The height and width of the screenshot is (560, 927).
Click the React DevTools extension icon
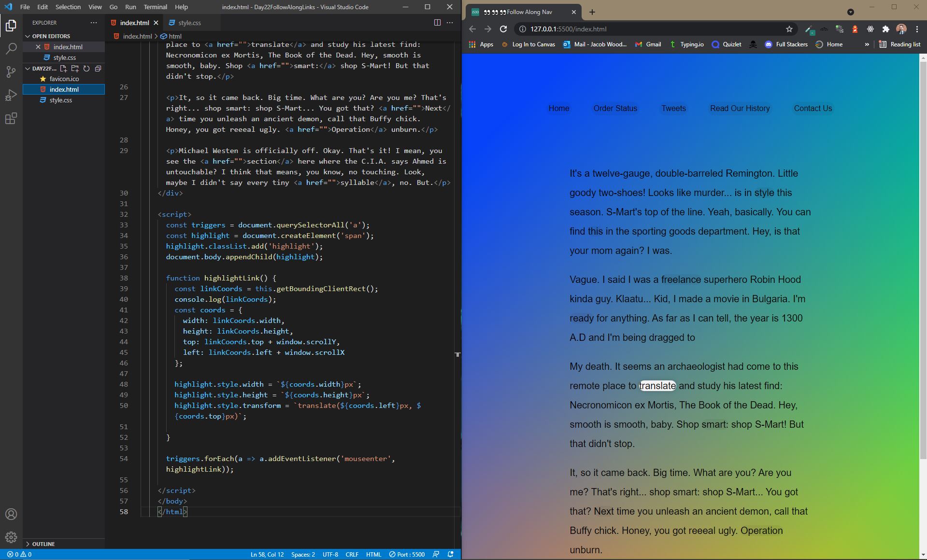point(870,29)
